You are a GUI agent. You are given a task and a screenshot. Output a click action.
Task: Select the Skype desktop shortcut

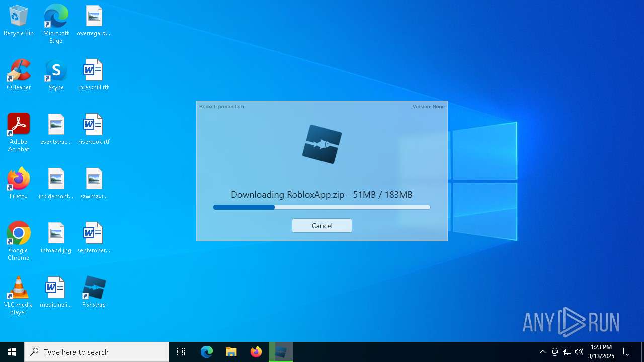point(56,75)
